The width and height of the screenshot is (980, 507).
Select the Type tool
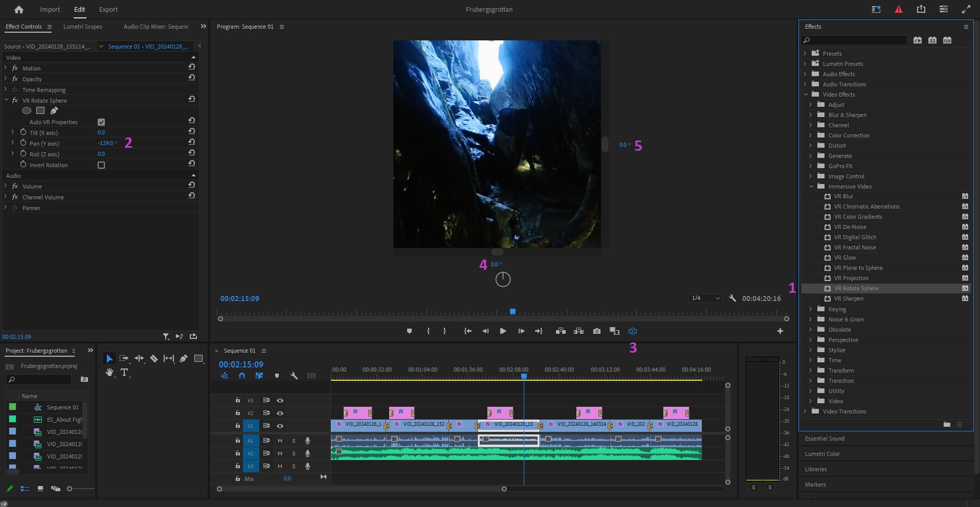[124, 373]
